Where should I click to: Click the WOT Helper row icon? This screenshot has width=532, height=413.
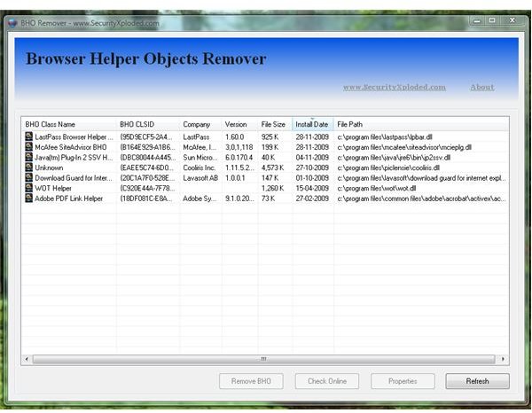(x=29, y=188)
